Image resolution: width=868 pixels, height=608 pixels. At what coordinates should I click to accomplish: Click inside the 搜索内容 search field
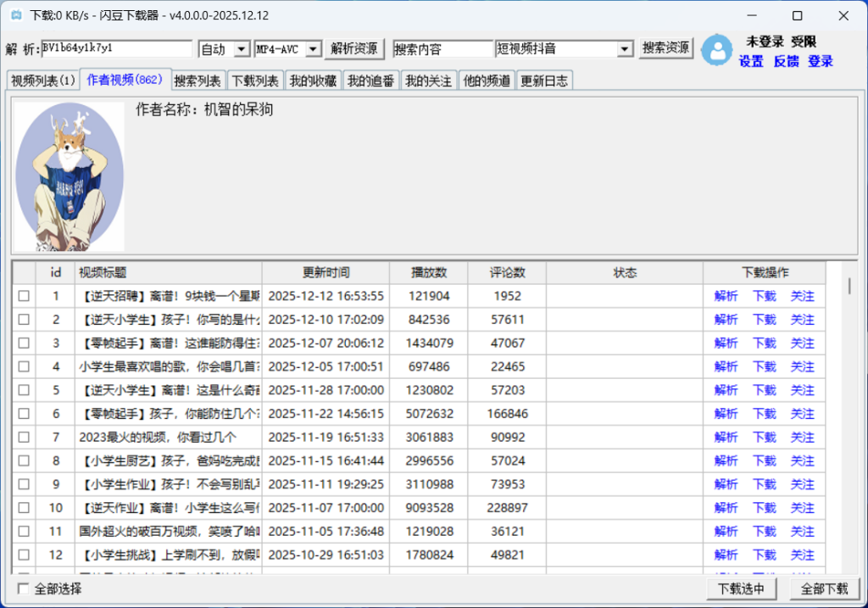pos(442,49)
